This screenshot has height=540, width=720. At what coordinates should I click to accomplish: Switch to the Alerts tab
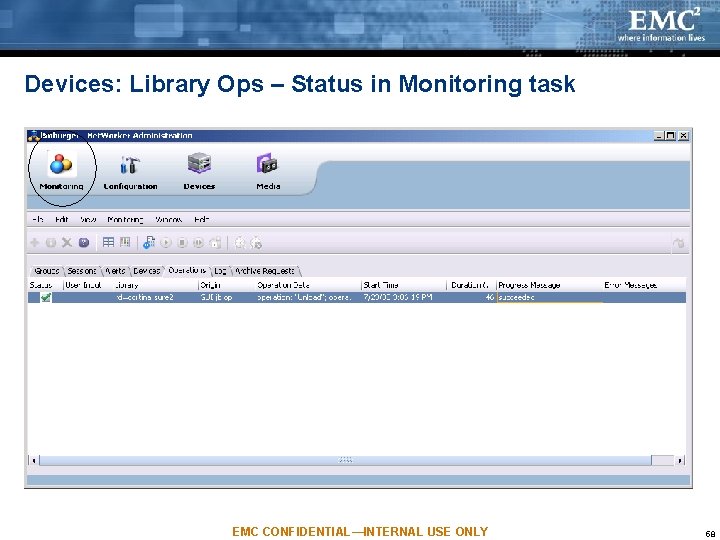(x=115, y=271)
